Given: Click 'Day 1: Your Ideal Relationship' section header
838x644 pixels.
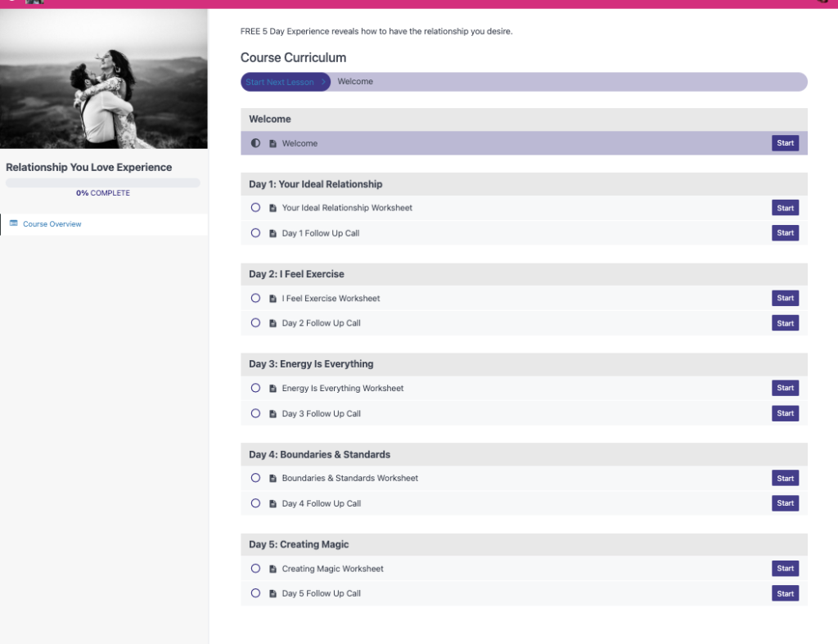Looking at the screenshot, I should coord(524,184).
